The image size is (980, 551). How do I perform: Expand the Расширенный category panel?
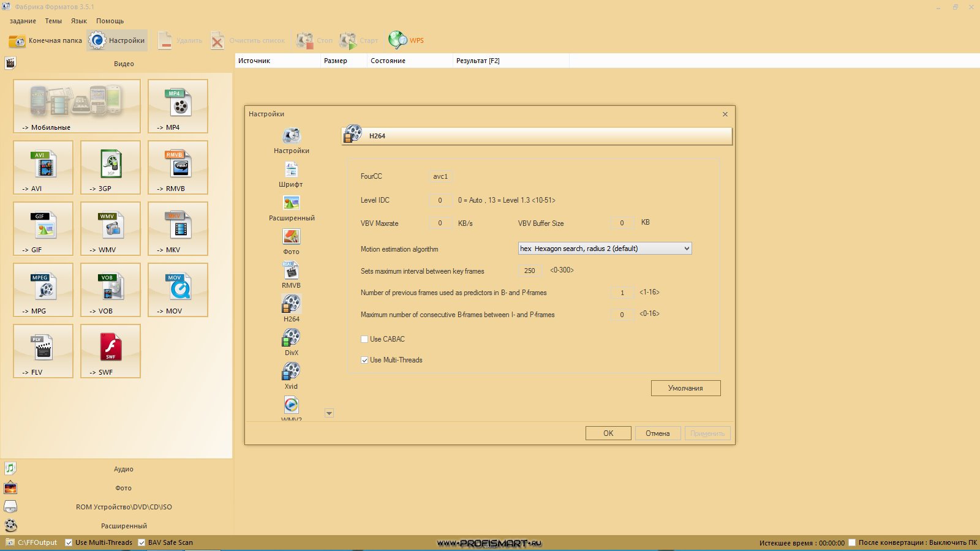pos(116,526)
